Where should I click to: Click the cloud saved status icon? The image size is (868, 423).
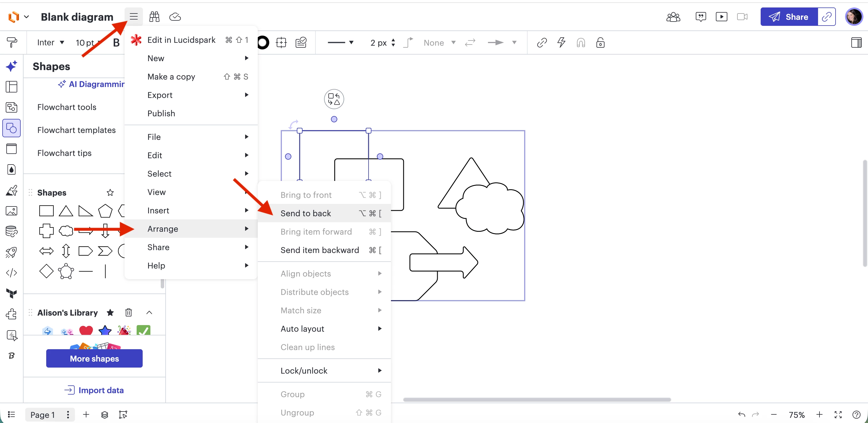coord(175,17)
